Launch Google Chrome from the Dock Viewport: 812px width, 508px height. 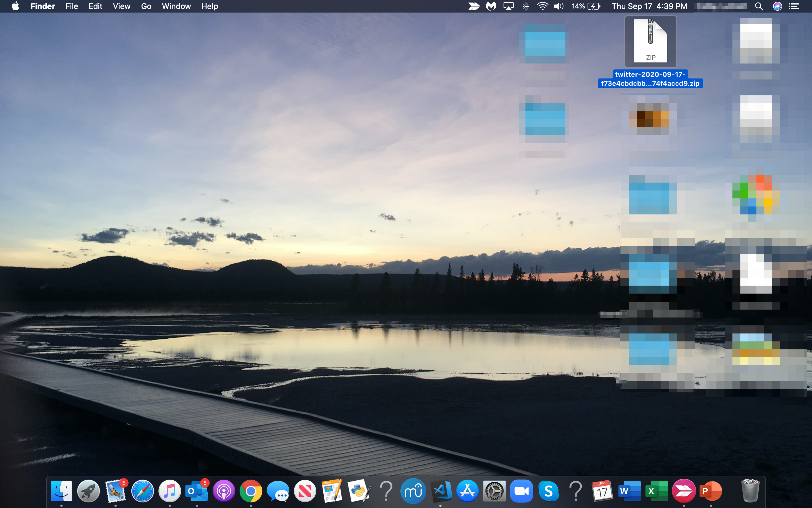(x=251, y=491)
